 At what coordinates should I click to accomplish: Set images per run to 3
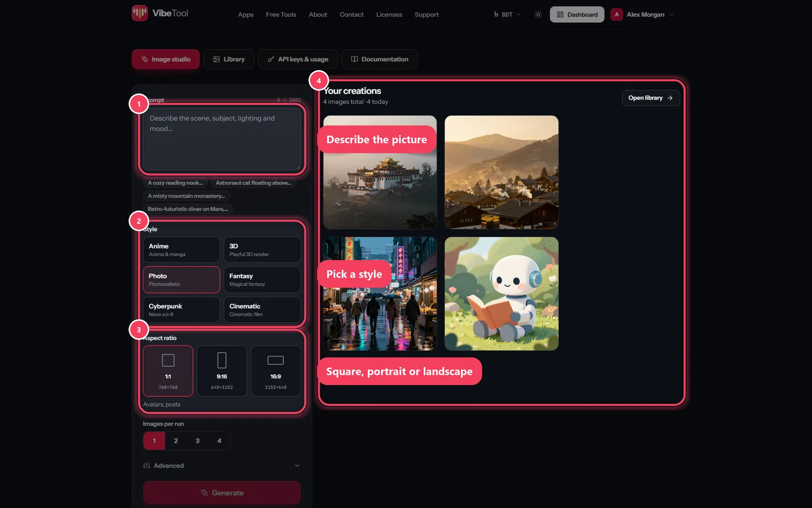pyautogui.click(x=197, y=441)
